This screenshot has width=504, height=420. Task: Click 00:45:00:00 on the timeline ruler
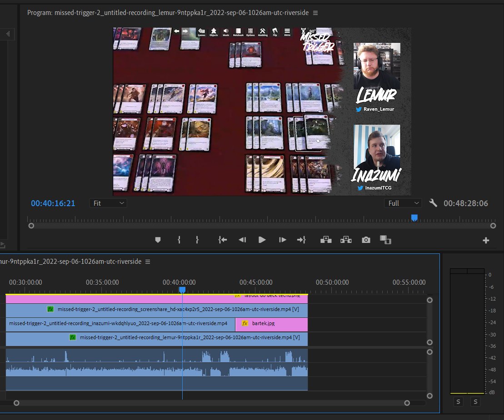point(256,282)
